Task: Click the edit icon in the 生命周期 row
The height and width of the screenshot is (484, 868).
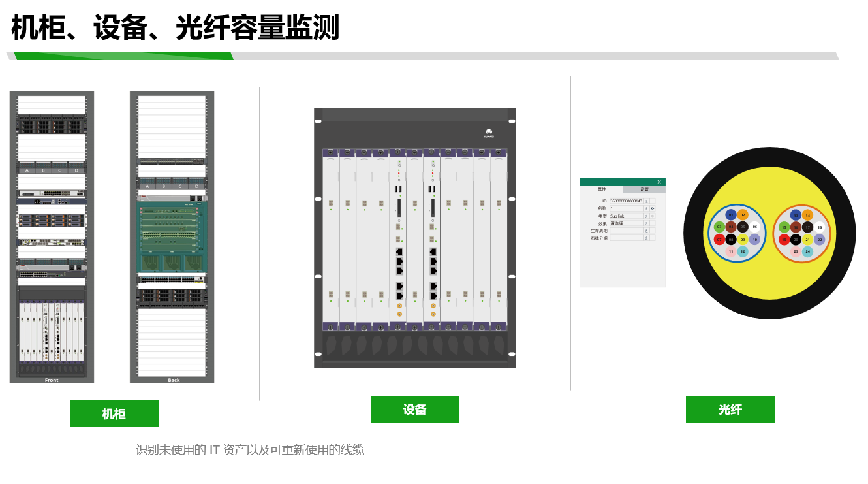Action: [x=646, y=231]
